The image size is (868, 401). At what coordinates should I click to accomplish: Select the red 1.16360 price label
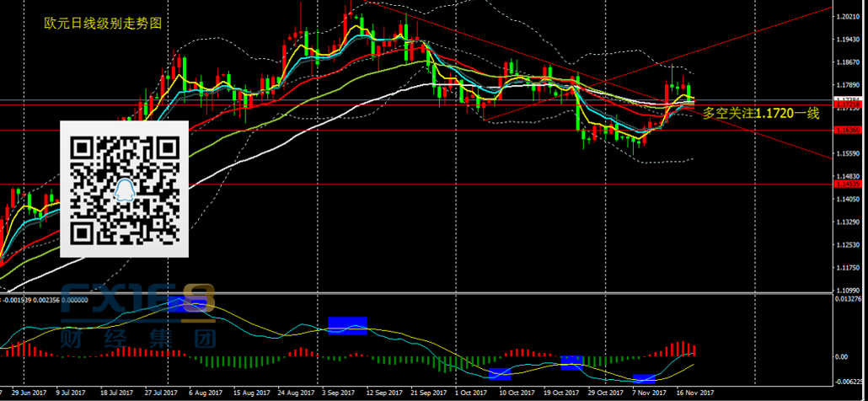coord(845,130)
